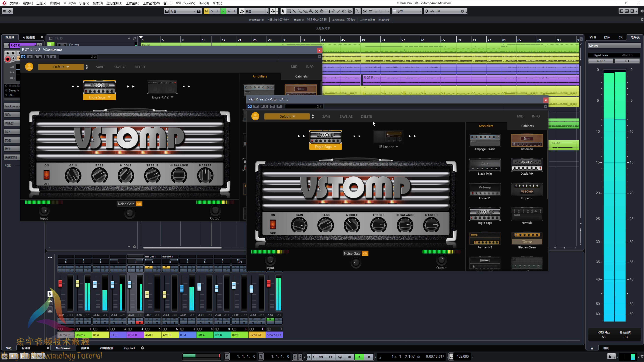
Task: Toggle bypass power icon in R GT L plugin header
Action: click(23, 57)
